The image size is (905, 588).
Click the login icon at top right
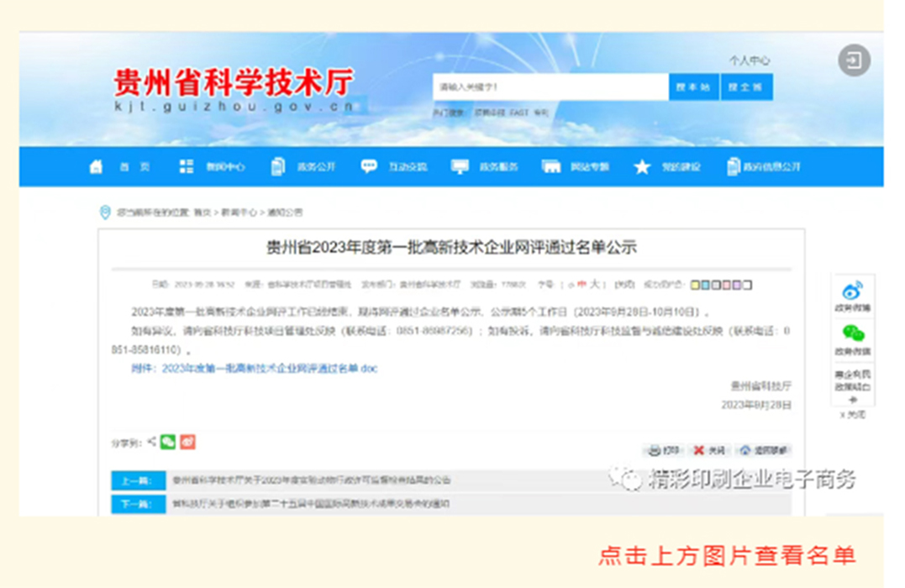[x=854, y=60]
